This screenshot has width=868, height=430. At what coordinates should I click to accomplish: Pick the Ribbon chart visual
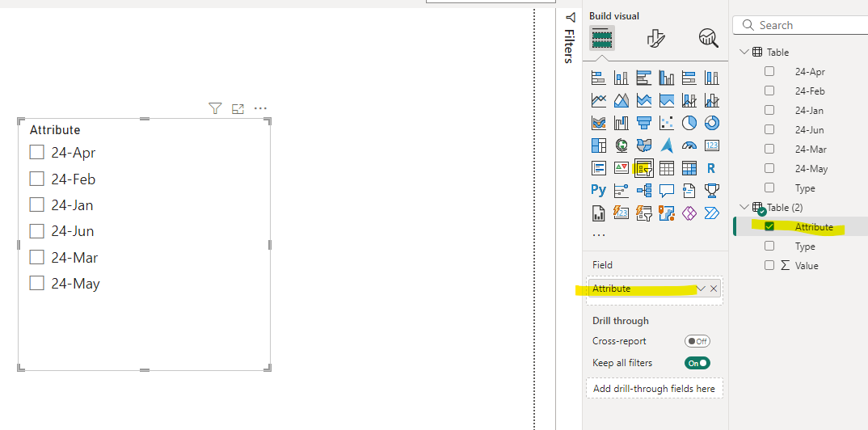(598, 122)
